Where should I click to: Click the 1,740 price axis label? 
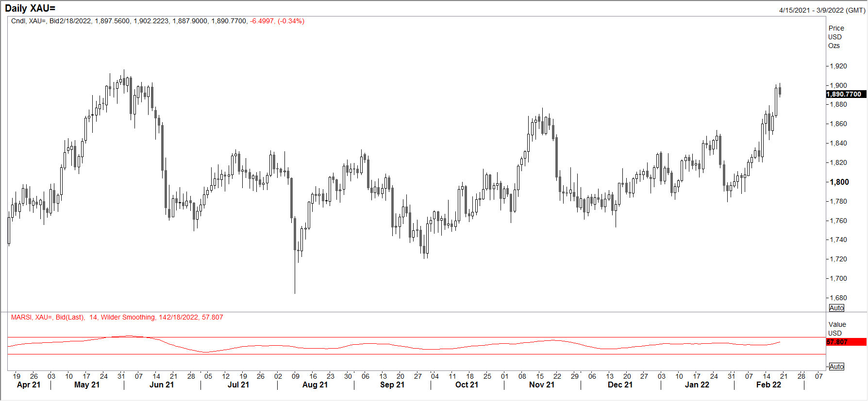click(x=838, y=240)
